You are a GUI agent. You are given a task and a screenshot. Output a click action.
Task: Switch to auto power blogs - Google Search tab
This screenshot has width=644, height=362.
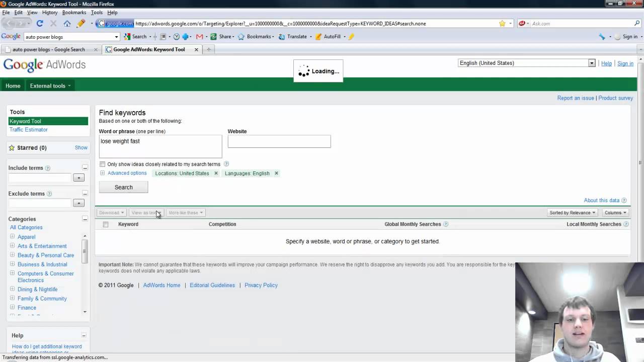(51, 49)
